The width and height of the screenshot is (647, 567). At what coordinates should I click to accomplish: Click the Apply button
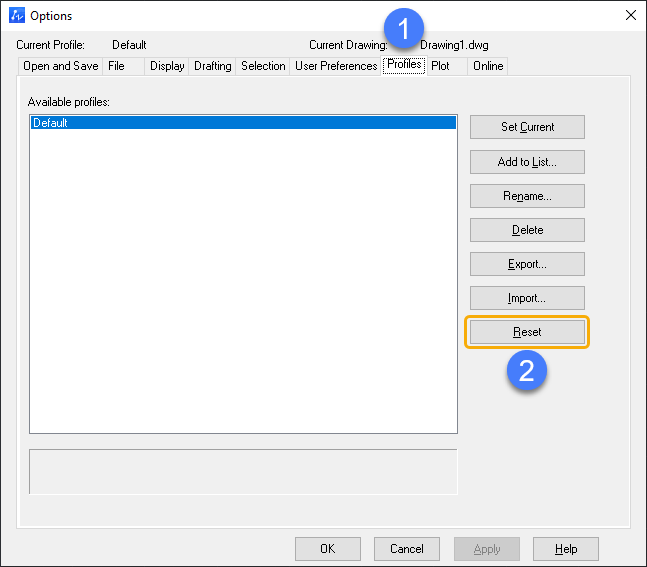(487, 549)
